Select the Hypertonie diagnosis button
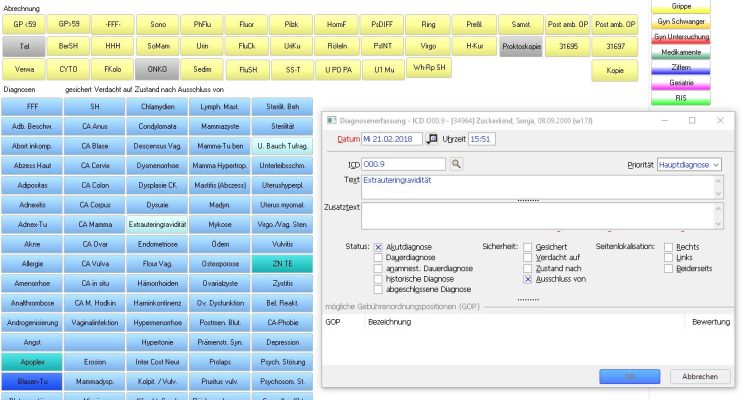This screenshot has height=400, width=745. point(157,342)
